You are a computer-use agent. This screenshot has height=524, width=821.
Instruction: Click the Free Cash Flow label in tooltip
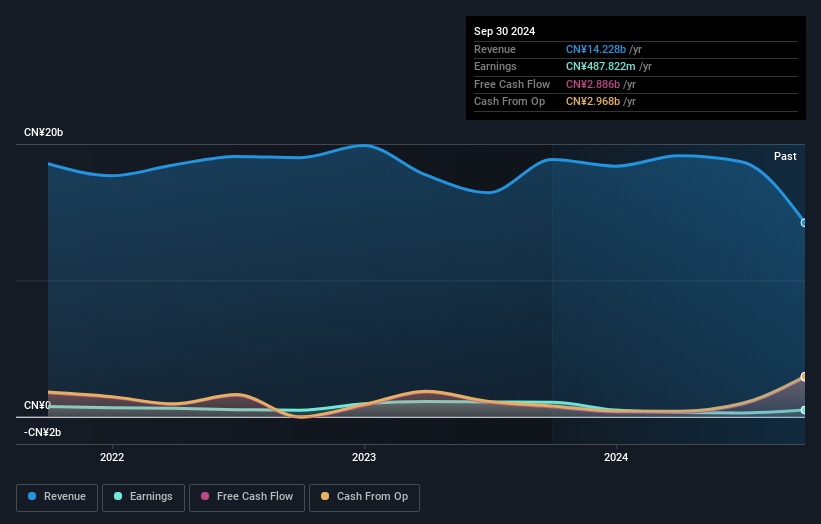pos(512,84)
